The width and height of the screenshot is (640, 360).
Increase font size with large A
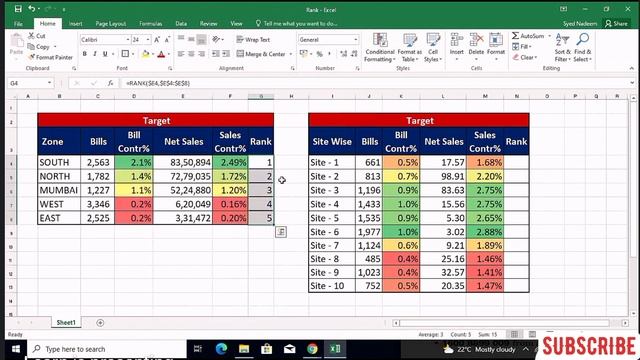pos(157,40)
